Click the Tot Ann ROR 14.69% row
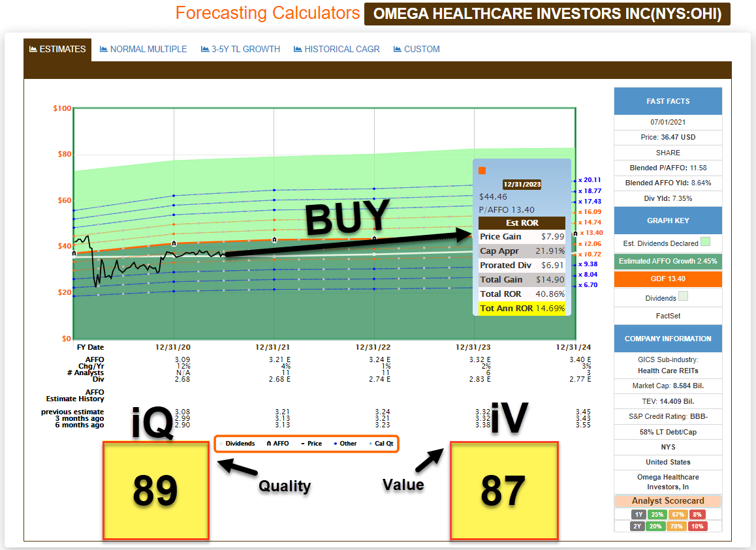The width and height of the screenshot is (756, 550). (x=522, y=309)
